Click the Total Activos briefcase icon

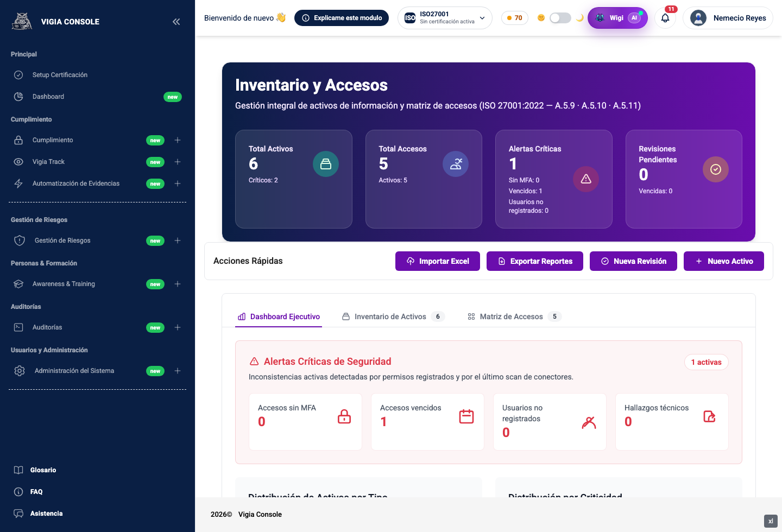pyautogui.click(x=326, y=164)
